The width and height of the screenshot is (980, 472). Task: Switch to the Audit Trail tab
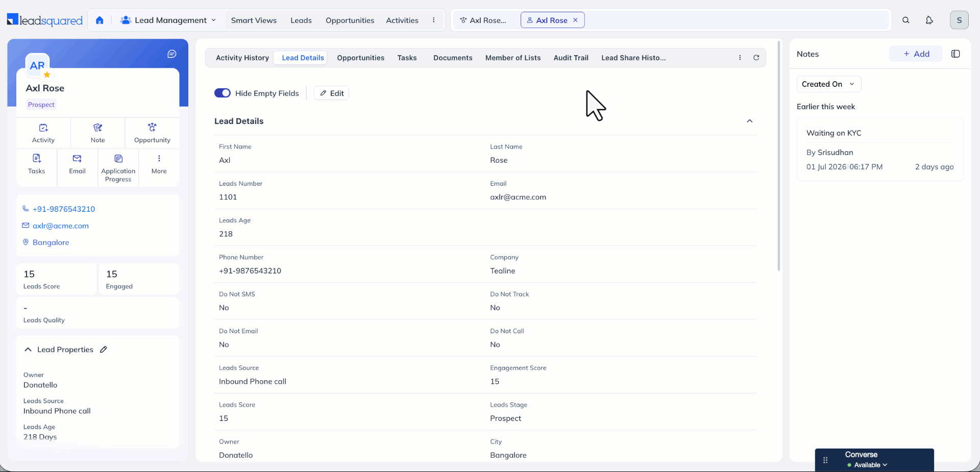tap(571, 58)
